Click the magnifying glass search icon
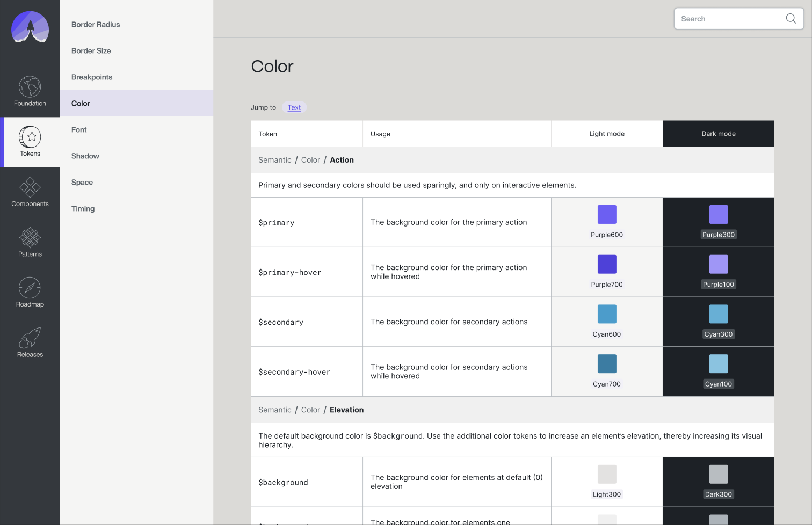This screenshot has width=812, height=525. [791, 18]
